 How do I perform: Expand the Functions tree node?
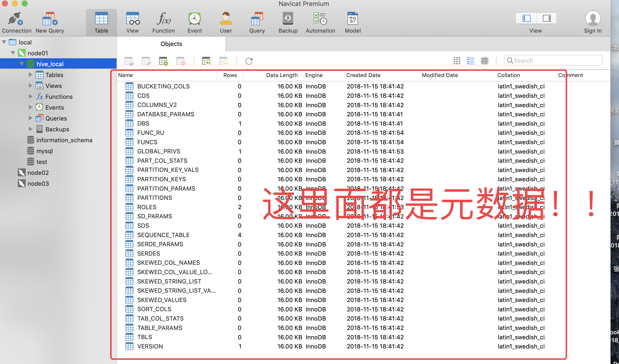pyautogui.click(x=31, y=96)
